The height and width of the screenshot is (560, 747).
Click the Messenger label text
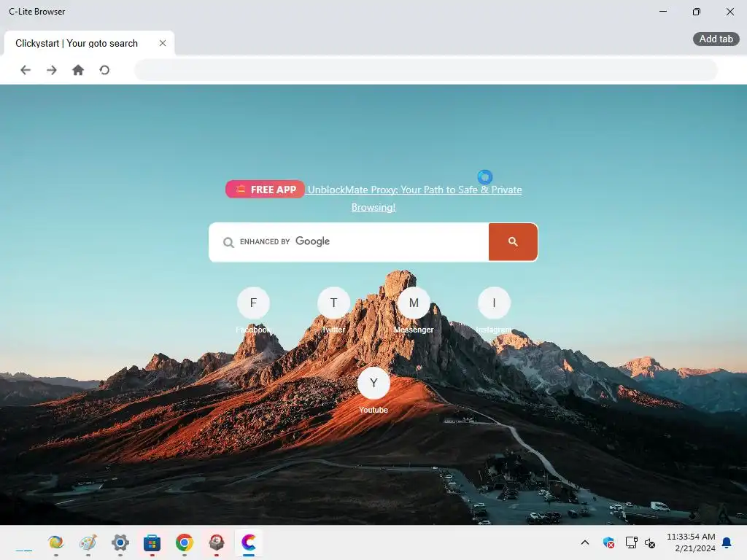[414, 330]
